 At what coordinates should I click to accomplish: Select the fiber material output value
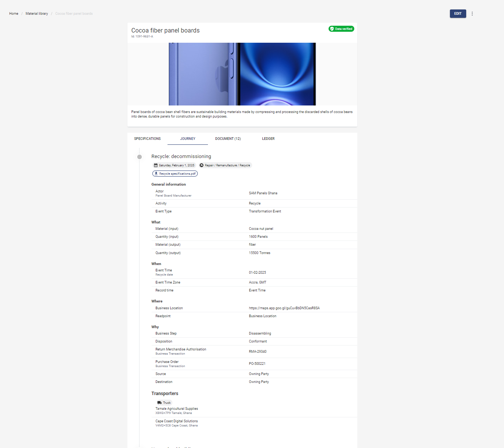(253, 245)
